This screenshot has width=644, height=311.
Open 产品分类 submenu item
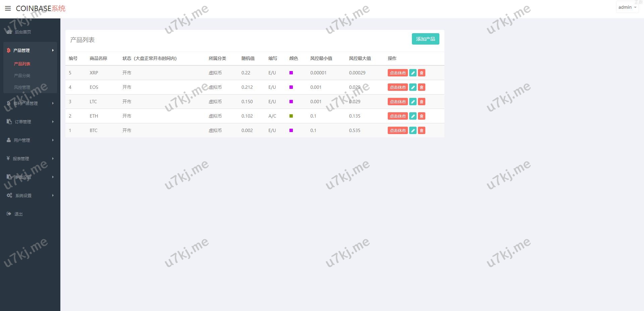[22, 75]
